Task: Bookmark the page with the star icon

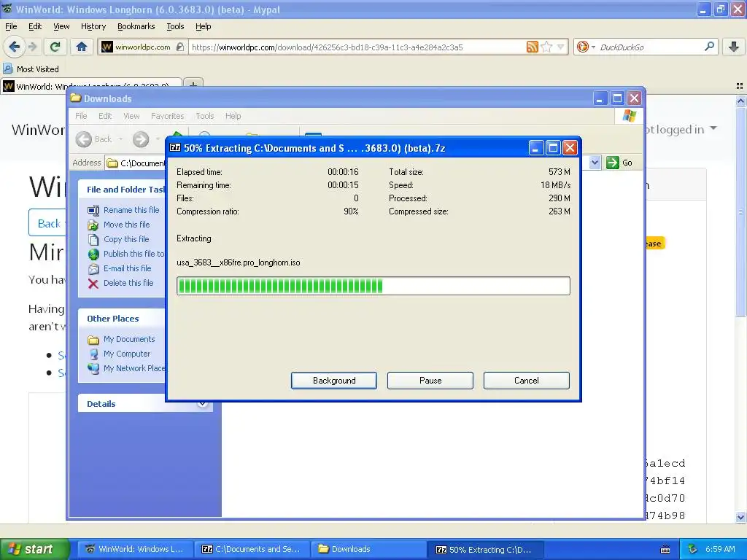Action: coord(547,47)
